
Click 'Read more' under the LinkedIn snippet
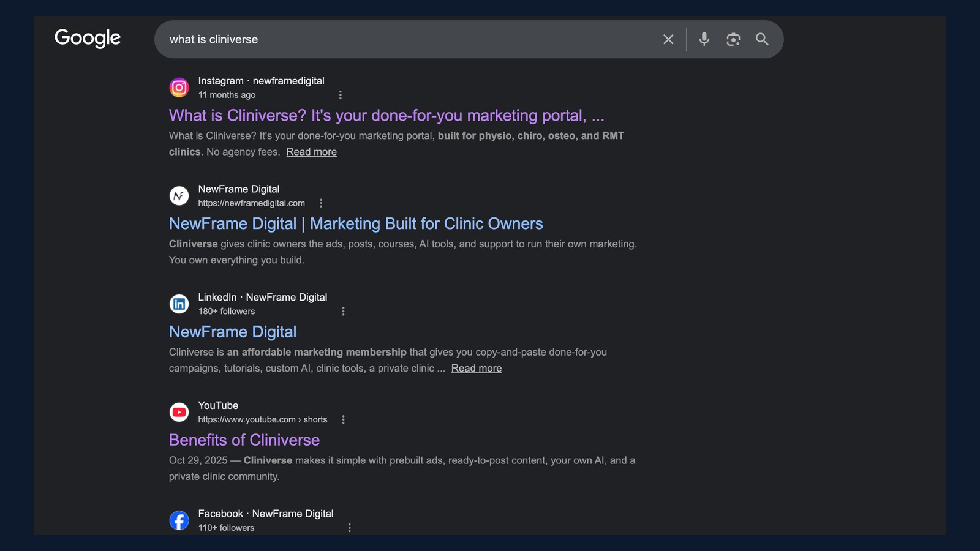(x=477, y=368)
